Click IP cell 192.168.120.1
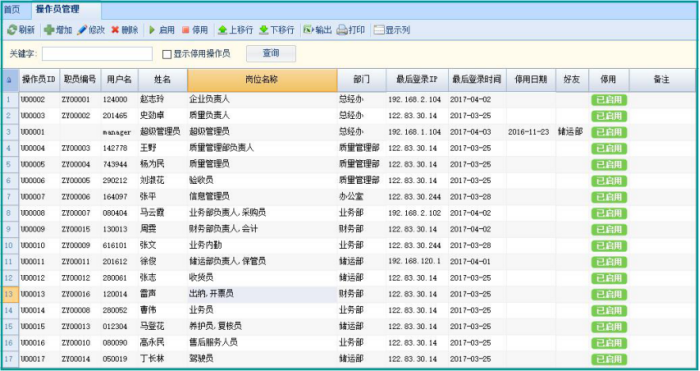The image size is (700, 371). (417, 262)
